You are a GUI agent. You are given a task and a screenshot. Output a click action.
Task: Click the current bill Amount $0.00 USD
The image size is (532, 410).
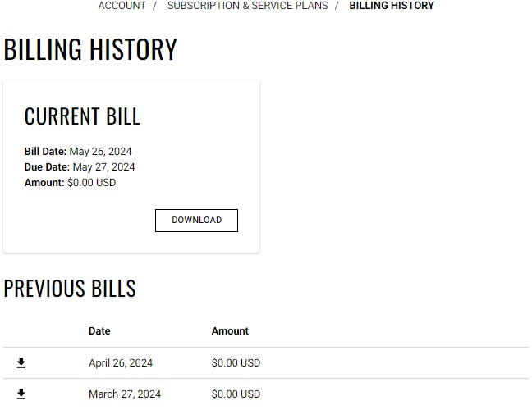coord(71,183)
